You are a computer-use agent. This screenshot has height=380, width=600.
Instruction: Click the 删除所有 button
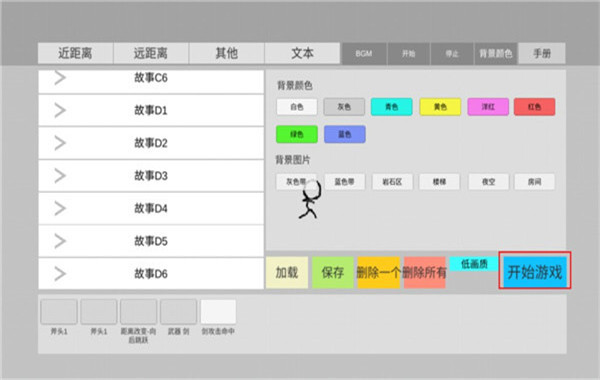pos(424,272)
